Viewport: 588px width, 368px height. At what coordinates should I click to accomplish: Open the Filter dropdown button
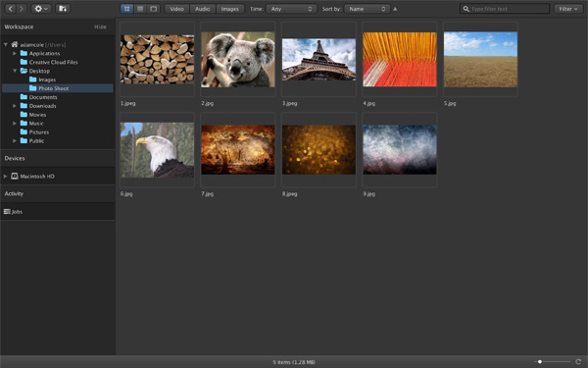pyautogui.click(x=568, y=9)
